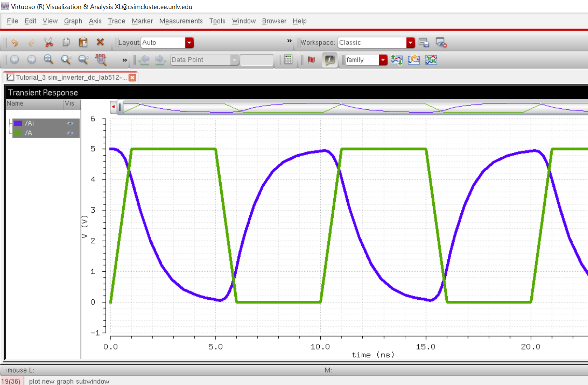This screenshot has height=385, width=588.
Task: Open the Workspace dropdown set to Classic
Action: coord(410,43)
